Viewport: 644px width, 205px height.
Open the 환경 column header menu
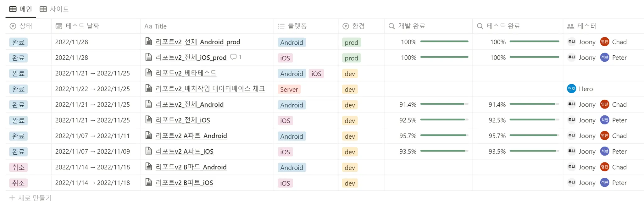pyautogui.click(x=361, y=26)
